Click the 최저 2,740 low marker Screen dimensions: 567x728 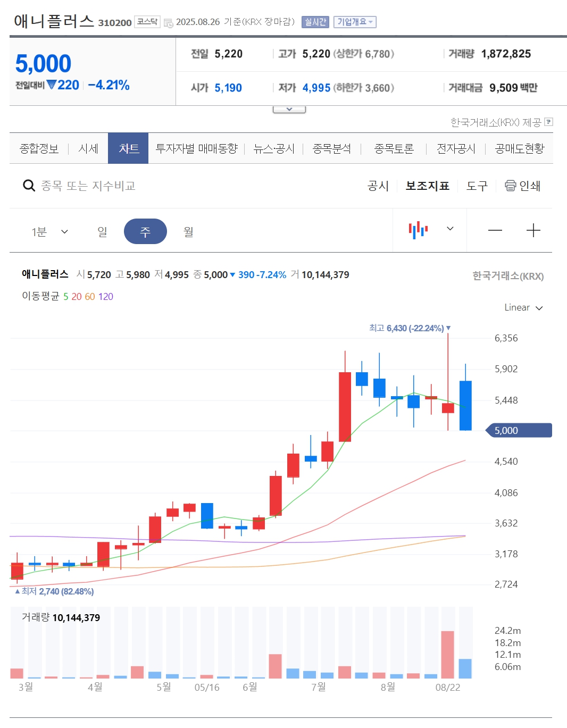(x=54, y=591)
